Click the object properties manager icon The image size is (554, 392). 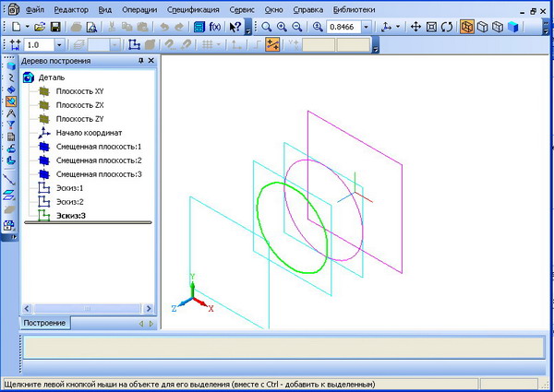199,27
